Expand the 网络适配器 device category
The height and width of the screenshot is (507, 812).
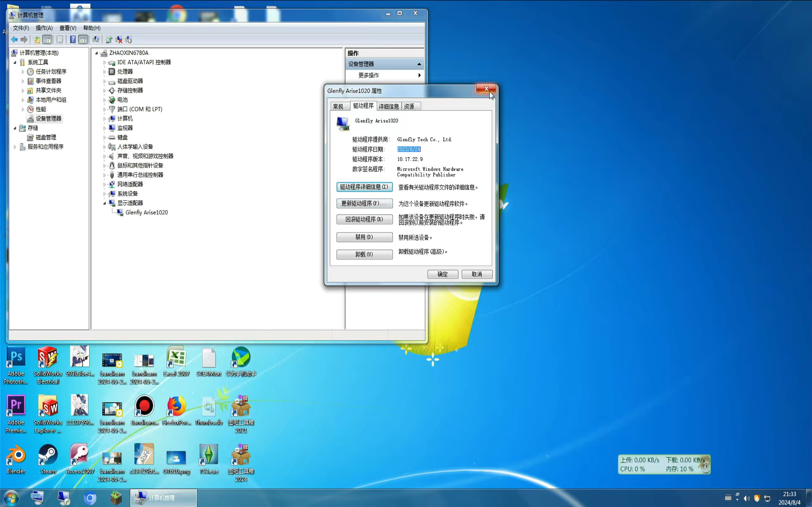tap(104, 184)
